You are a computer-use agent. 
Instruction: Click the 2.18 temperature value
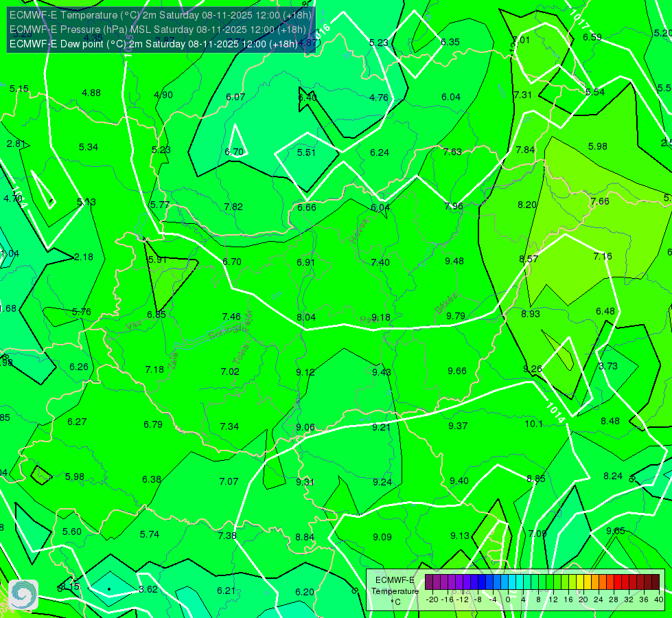[84, 257]
